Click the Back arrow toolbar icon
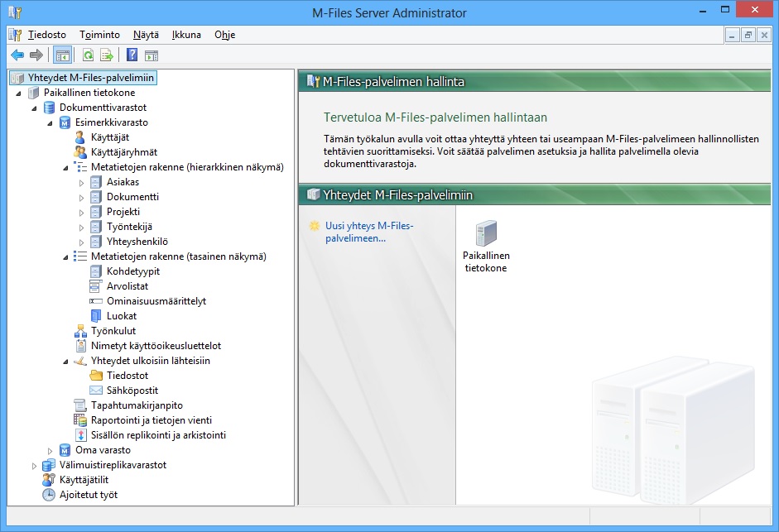Screen dimensions: 779x532 (17, 55)
